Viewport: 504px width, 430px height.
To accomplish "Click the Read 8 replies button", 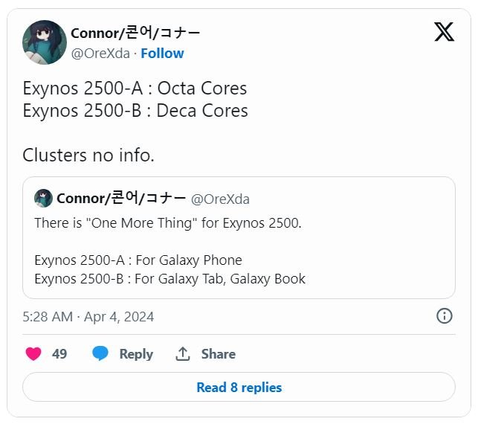I will (239, 387).
